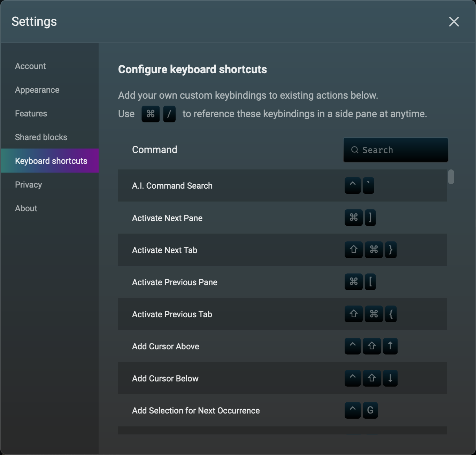Viewport: 476px width, 455px height.
Task: Select the Privacy settings tab
Action: coord(28,185)
